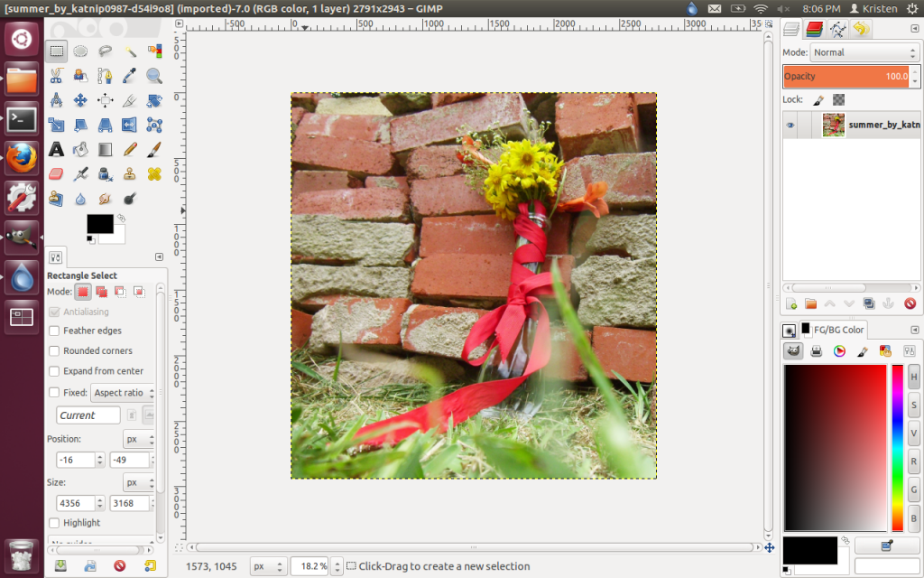924x578 pixels.
Task: Select the Move tool
Action: pyautogui.click(x=80, y=100)
